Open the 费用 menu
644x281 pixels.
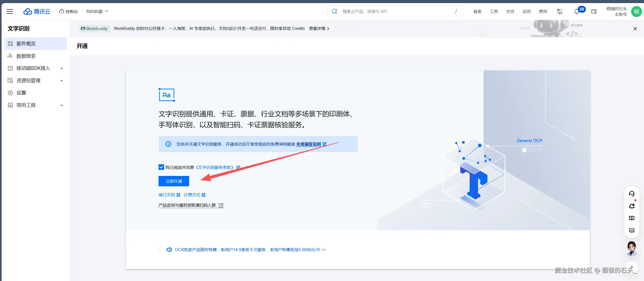[543, 11]
